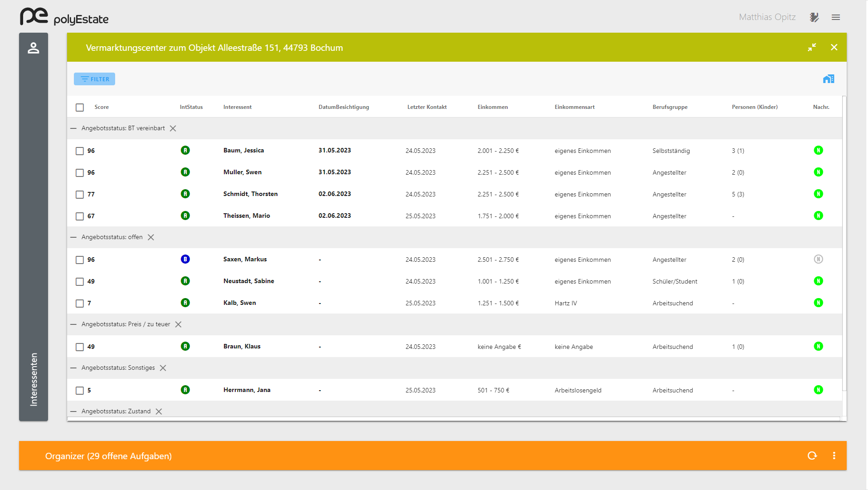The height and width of the screenshot is (490, 868).
Task: Click the refresh icon in Organizer bar
Action: pyautogui.click(x=812, y=456)
